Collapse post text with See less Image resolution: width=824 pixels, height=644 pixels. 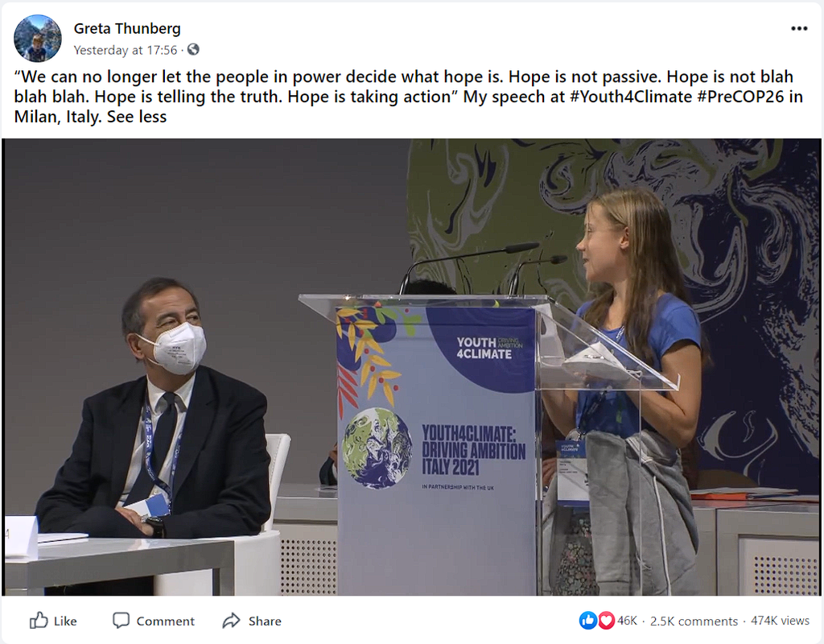tap(137, 117)
